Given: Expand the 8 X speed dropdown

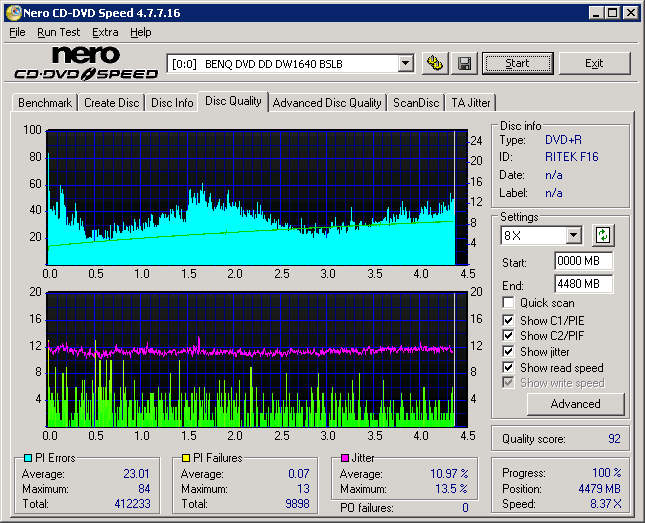Looking at the screenshot, I should coord(573,236).
